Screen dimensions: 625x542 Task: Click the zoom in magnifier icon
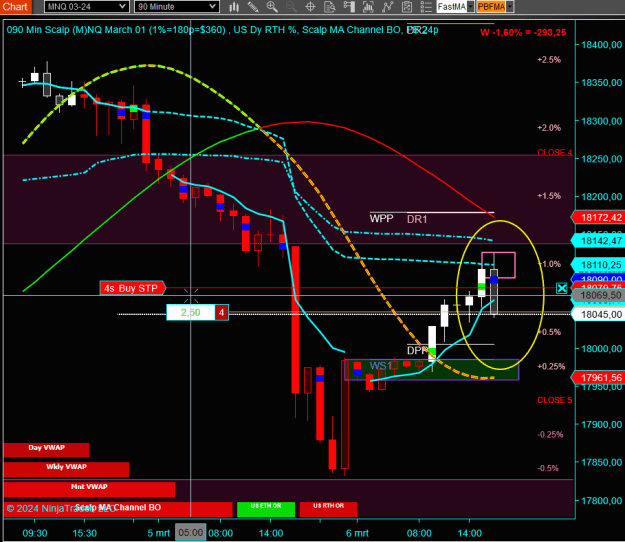click(x=272, y=7)
